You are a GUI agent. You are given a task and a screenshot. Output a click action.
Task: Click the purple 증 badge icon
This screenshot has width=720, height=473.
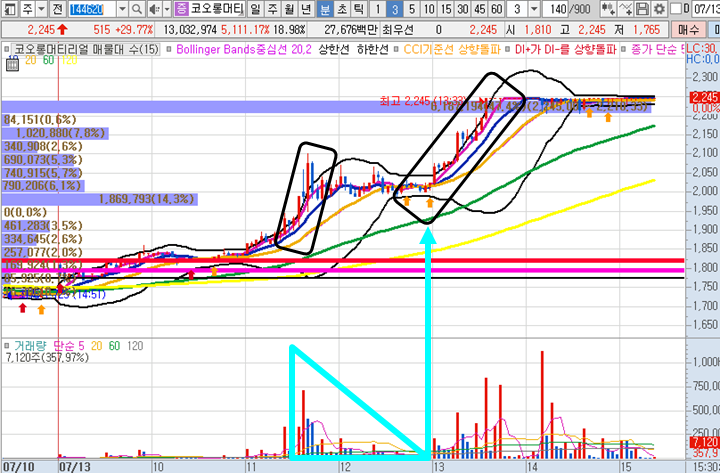coord(182,9)
